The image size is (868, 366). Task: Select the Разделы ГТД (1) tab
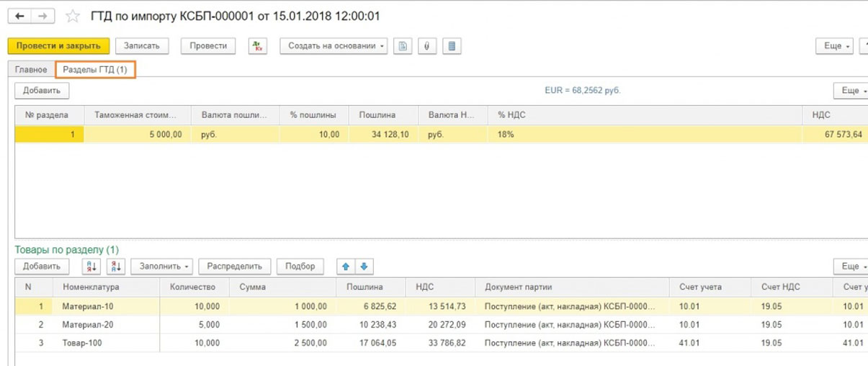95,70
